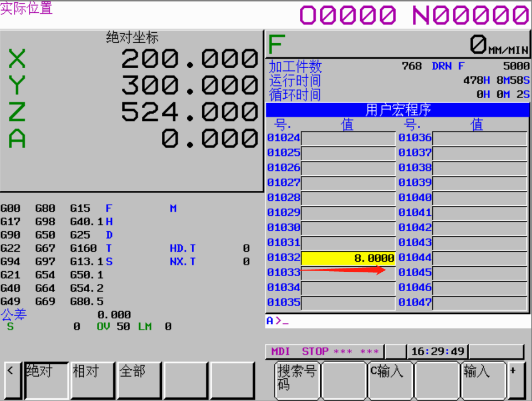This screenshot has width=532, height=401.
Task: Pick the value field of variable 01028
Action: click(x=348, y=198)
